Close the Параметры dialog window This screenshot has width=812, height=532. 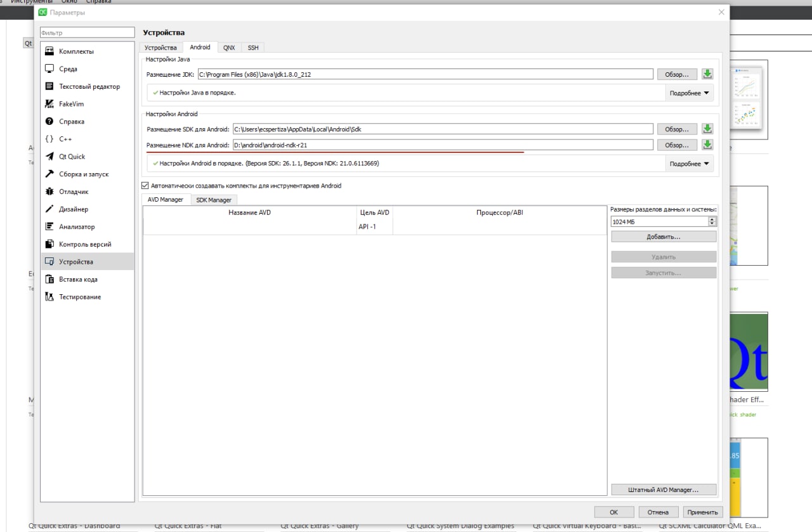point(721,12)
